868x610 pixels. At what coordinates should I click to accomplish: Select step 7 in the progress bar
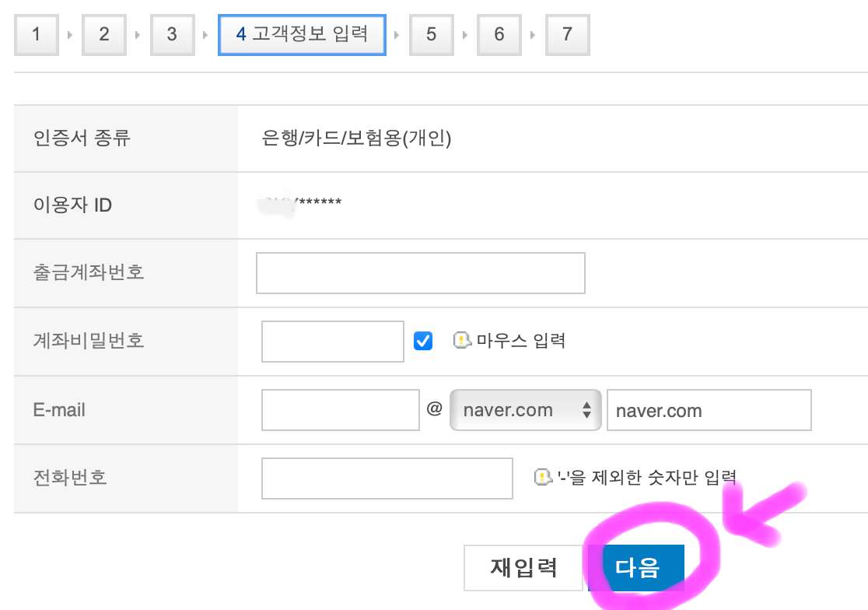(567, 34)
